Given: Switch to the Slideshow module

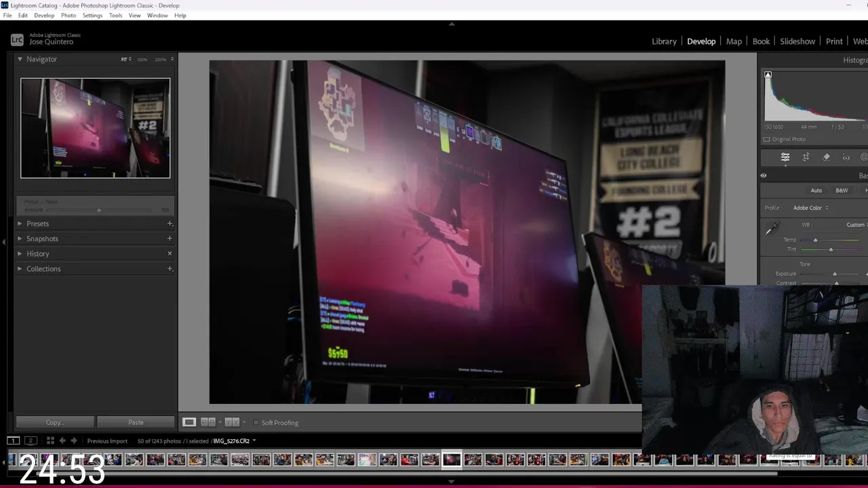Looking at the screenshot, I should (797, 41).
